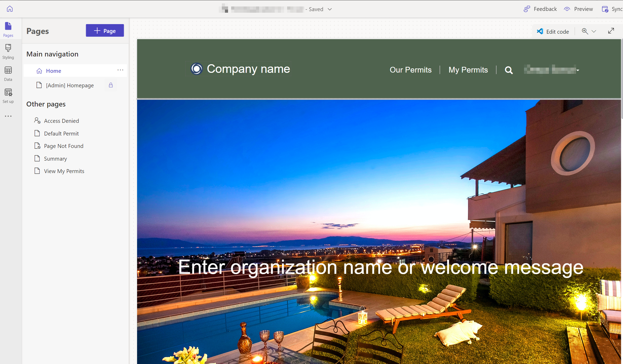Click the Feedback icon in top bar
This screenshot has height=364, width=623.
(x=527, y=8)
